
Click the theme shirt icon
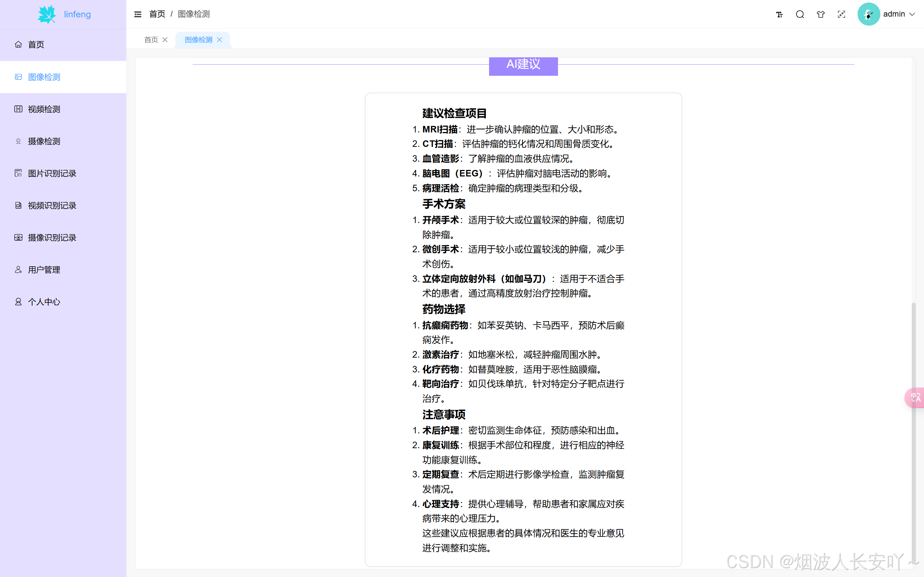click(x=820, y=14)
